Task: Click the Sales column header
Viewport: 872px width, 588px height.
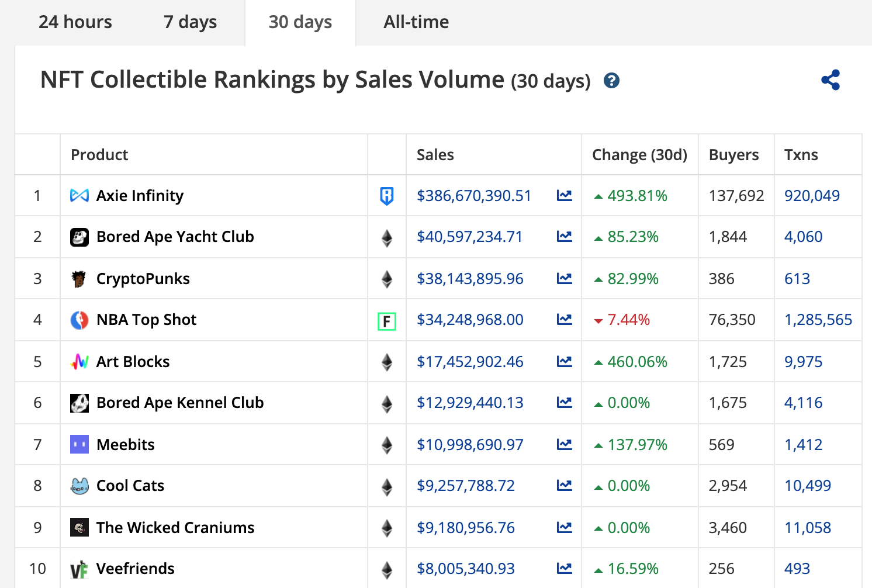Action: (435, 154)
